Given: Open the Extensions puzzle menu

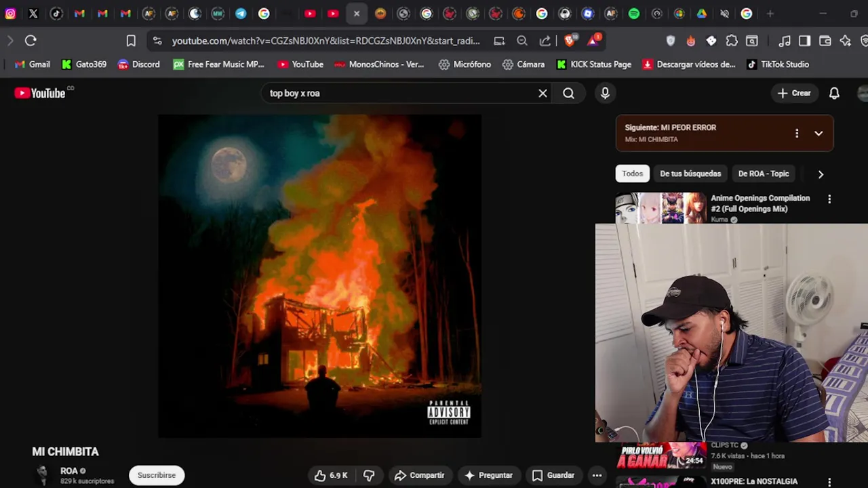Looking at the screenshot, I should (x=732, y=41).
